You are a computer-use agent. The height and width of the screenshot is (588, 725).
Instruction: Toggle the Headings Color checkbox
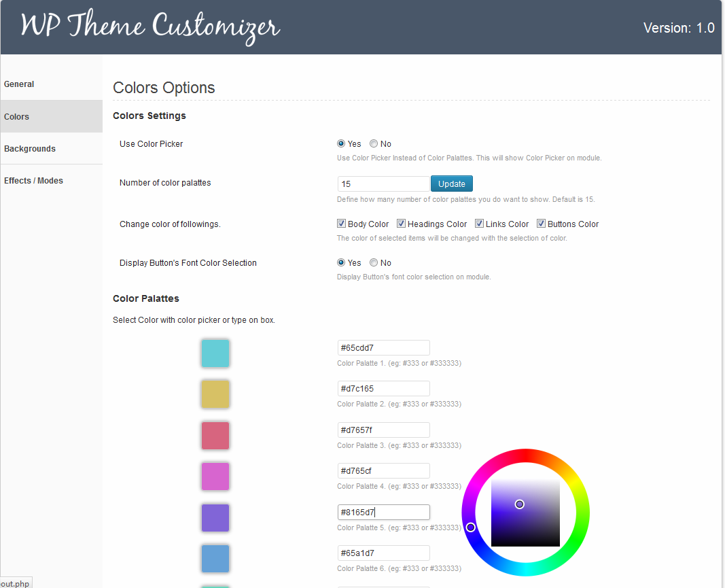(x=401, y=224)
